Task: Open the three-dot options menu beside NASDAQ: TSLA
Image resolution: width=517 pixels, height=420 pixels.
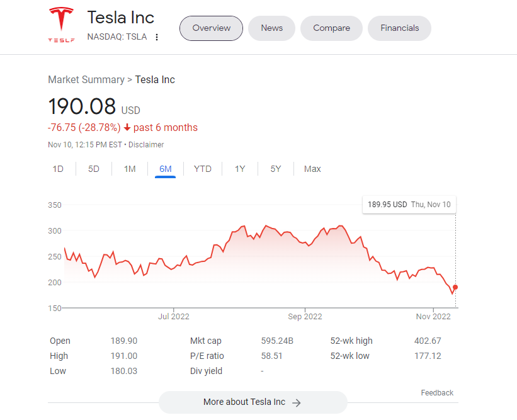Action: [157, 37]
